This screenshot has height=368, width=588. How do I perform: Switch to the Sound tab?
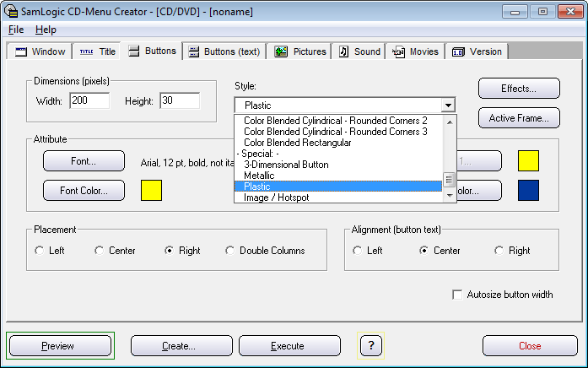pos(359,51)
